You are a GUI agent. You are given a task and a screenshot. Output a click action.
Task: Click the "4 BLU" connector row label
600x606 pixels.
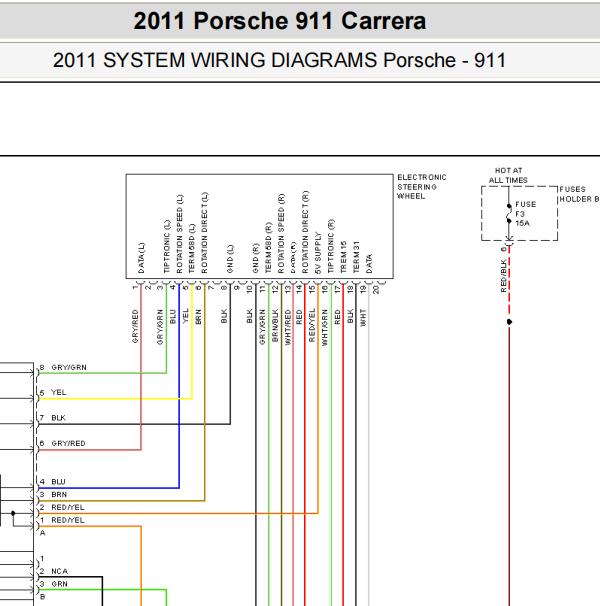pos(53,482)
